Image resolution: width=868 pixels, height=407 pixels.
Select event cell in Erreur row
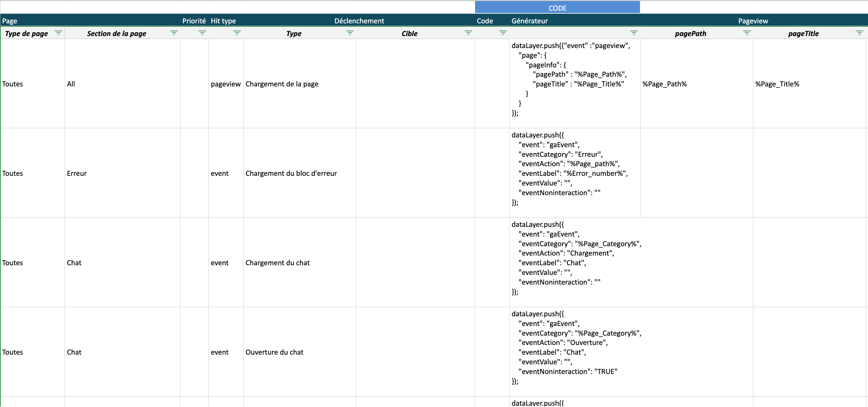coord(226,173)
